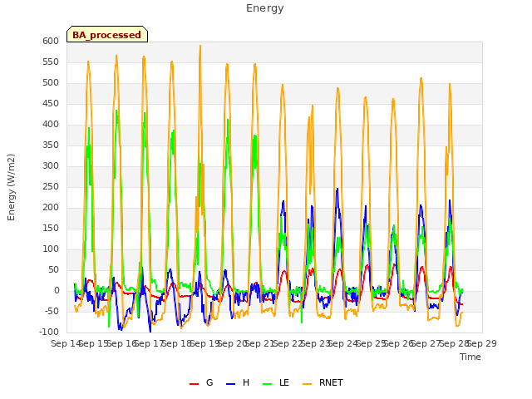Click the -100 y-axis tick label
The height and width of the screenshot is (399, 532).
49,332
